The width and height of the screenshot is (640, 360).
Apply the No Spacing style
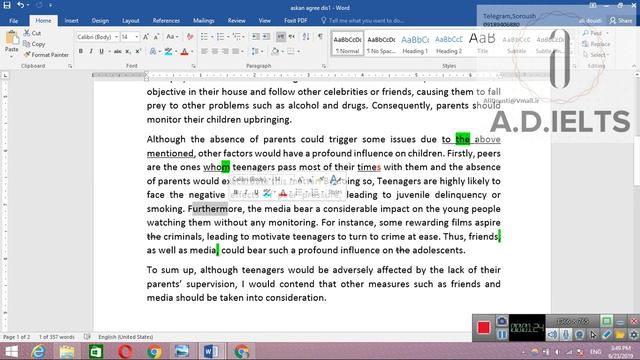(381, 44)
